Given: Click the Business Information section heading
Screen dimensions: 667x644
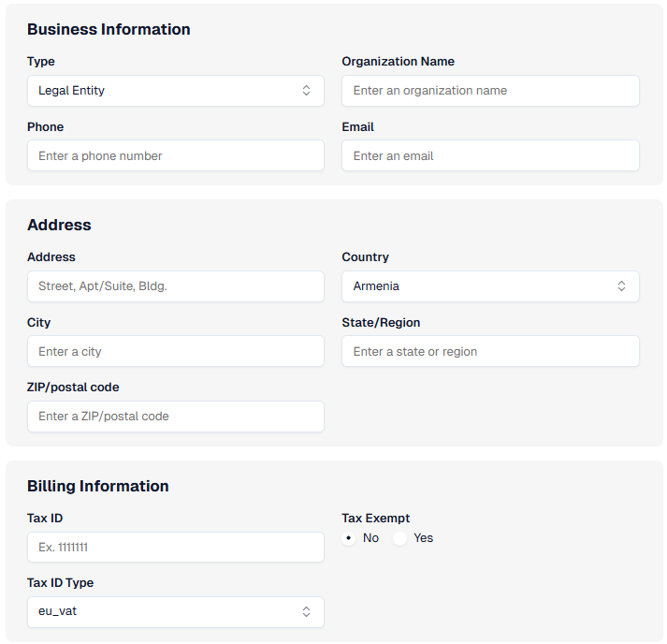Looking at the screenshot, I should pyautogui.click(x=109, y=30).
